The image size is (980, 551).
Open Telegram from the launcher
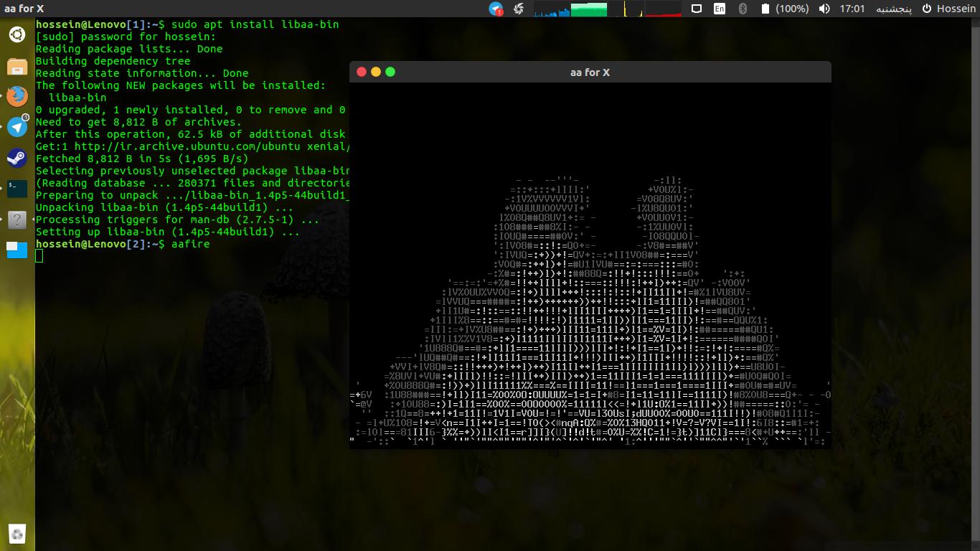17,127
